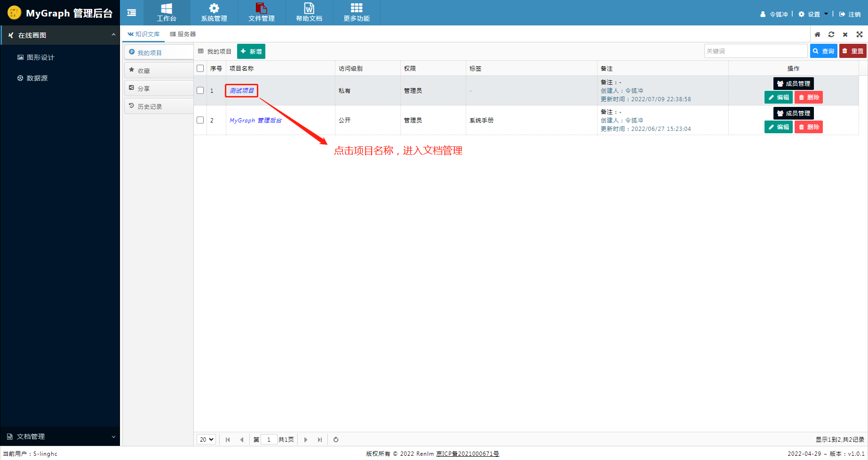
Task: Click the 新增 button to add a project
Action: click(x=251, y=51)
